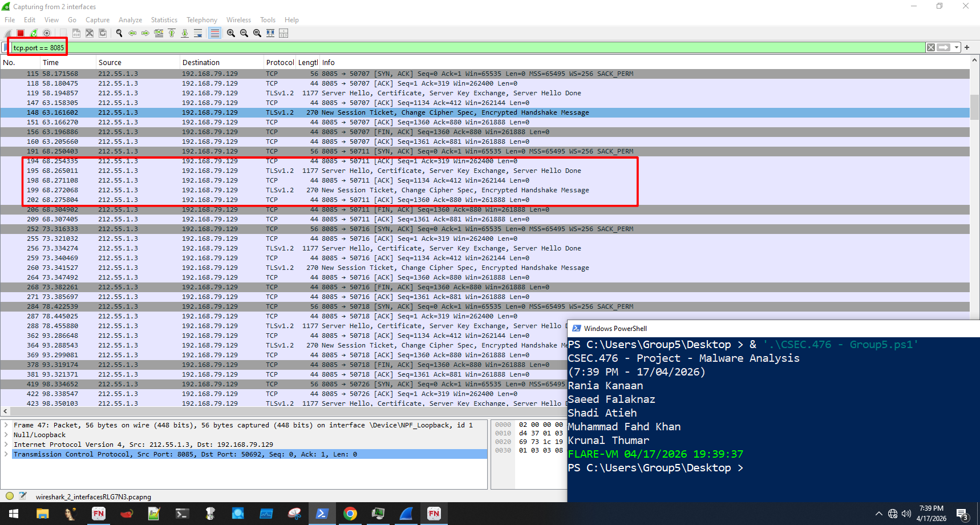The image size is (980, 525).
Task: Go to the first packet
Action: (172, 33)
